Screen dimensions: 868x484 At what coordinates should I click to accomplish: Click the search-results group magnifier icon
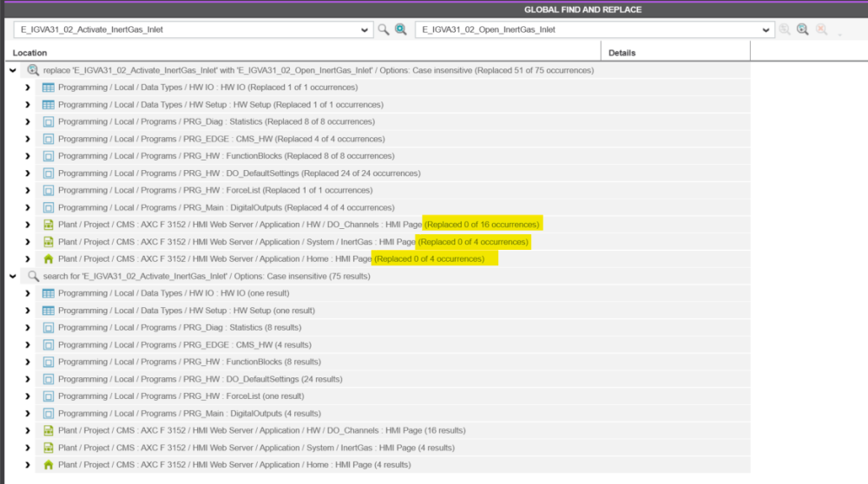33,276
